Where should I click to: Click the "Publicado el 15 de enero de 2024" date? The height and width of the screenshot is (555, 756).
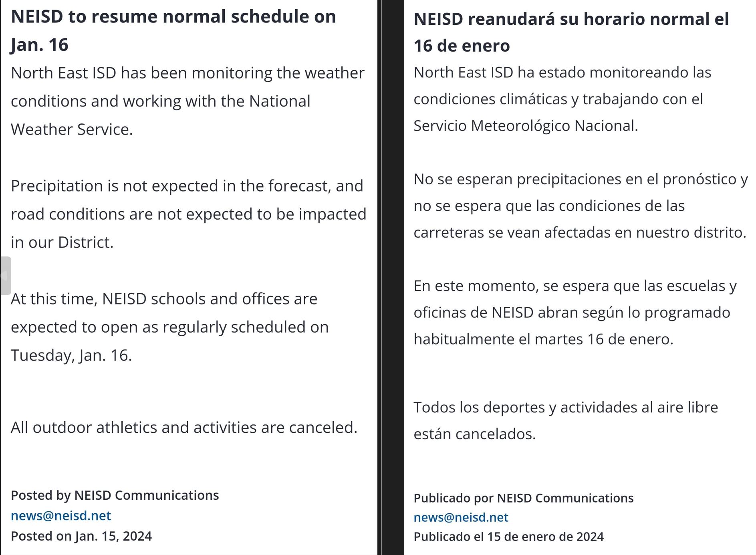509,537
